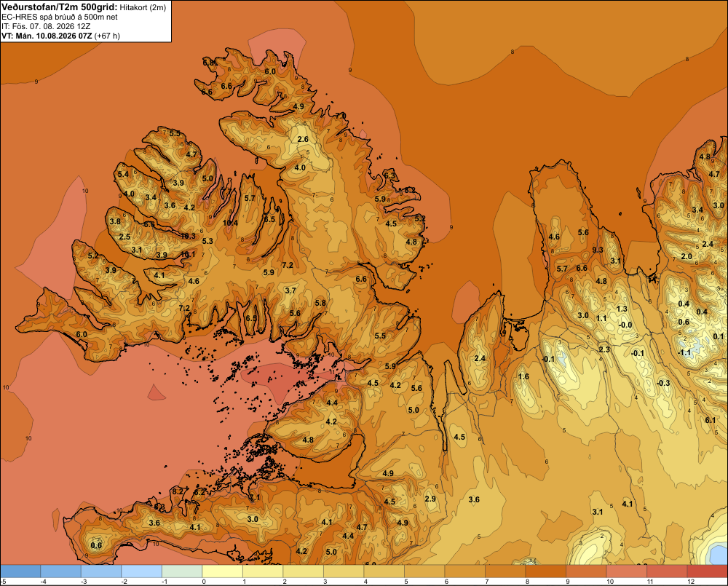Click the '1.3' temperature value on the map
728x586 pixels.
[622, 309]
